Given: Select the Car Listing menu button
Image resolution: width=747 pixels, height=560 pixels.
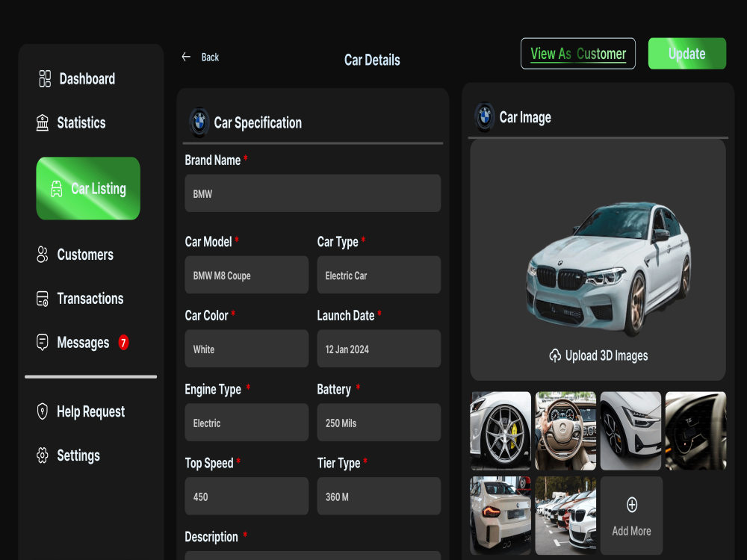Looking at the screenshot, I should click(x=88, y=189).
